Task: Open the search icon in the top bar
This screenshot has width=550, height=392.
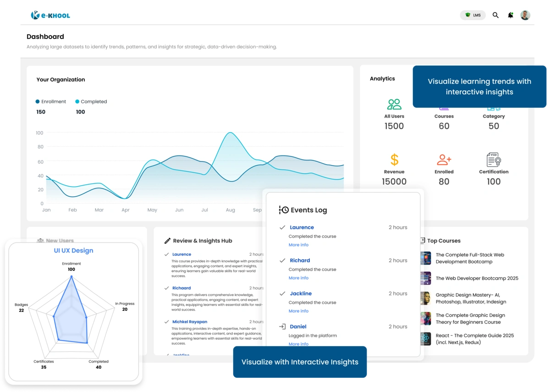Action: [495, 15]
